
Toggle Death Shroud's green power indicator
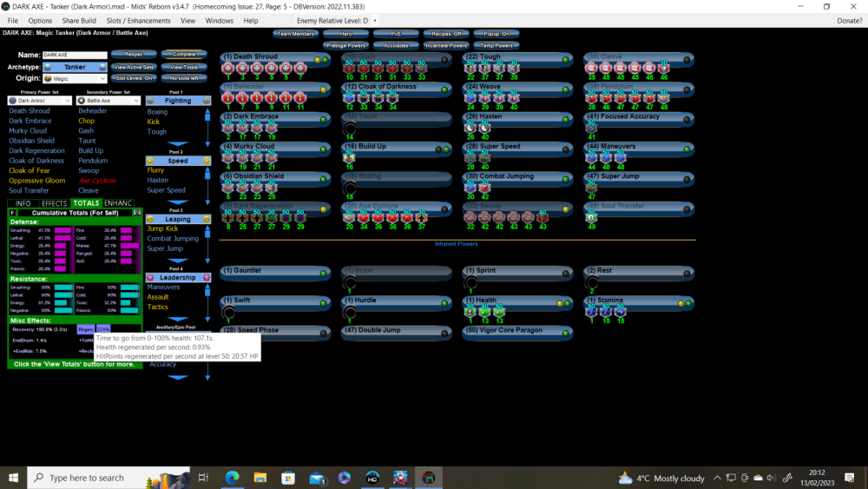[x=325, y=60]
